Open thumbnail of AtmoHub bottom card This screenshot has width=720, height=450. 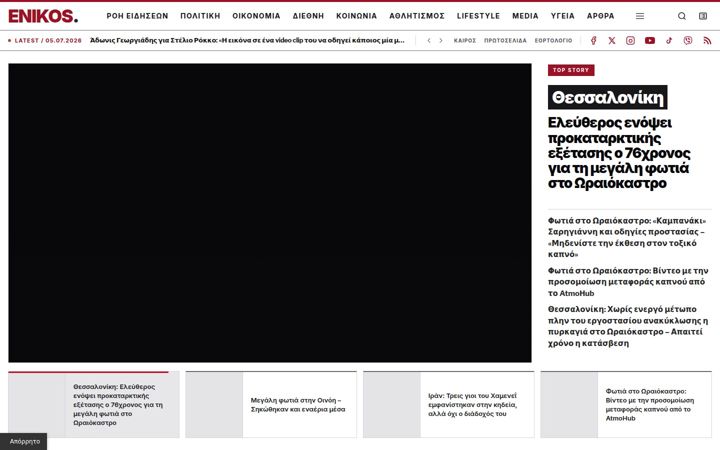(x=569, y=405)
